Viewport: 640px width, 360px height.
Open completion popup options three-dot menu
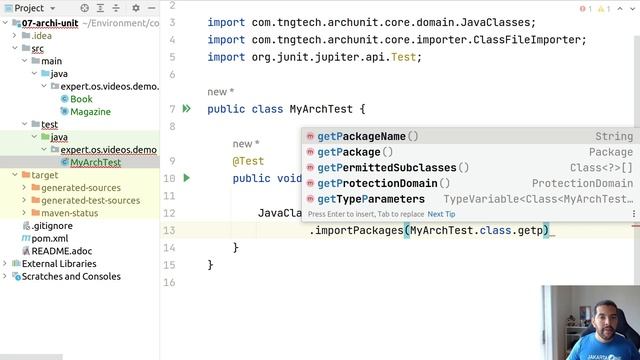click(633, 213)
